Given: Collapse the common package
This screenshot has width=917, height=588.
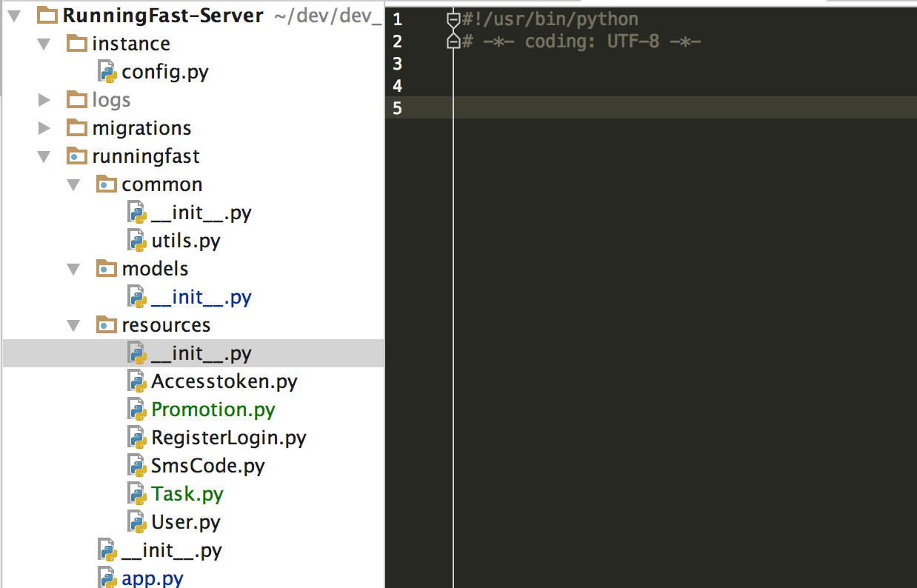Looking at the screenshot, I should point(73,184).
